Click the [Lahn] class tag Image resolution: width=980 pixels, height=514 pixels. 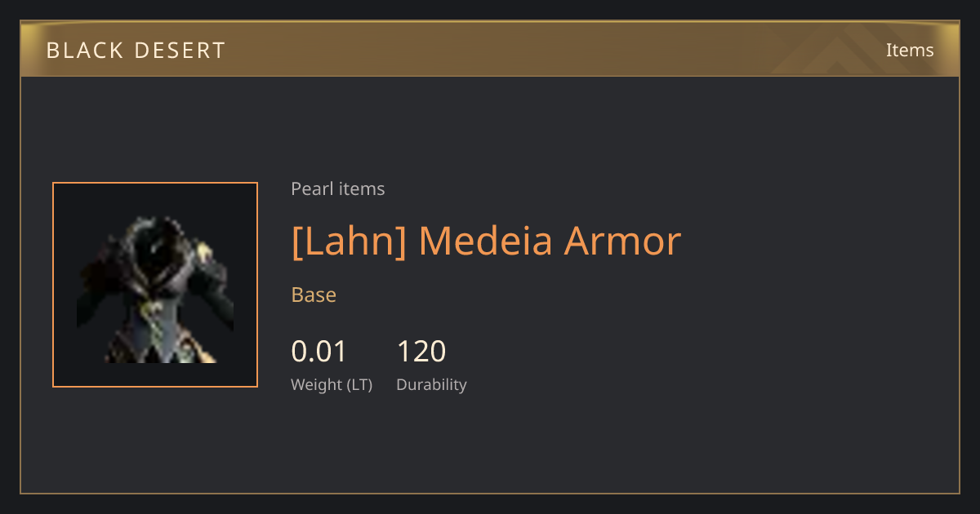coord(349,241)
